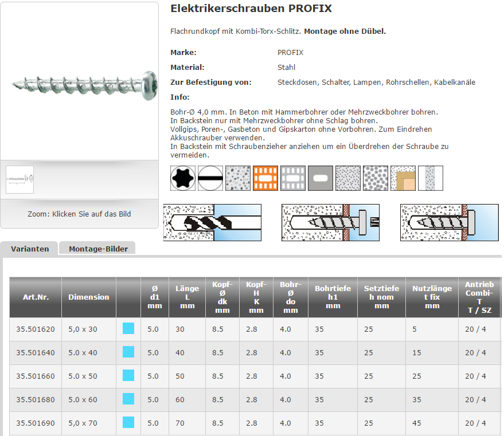Image resolution: width=504 pixels, height=436 pixels.
Task: Click the beige layered board material icon
Action: (403, 178)
